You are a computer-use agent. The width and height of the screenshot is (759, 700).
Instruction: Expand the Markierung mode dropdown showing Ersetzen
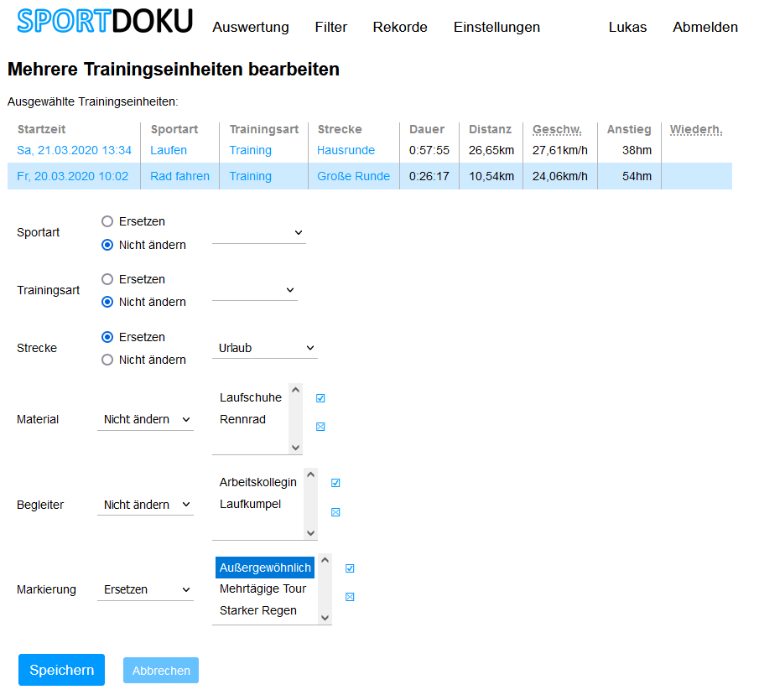[x=145, y=589]
